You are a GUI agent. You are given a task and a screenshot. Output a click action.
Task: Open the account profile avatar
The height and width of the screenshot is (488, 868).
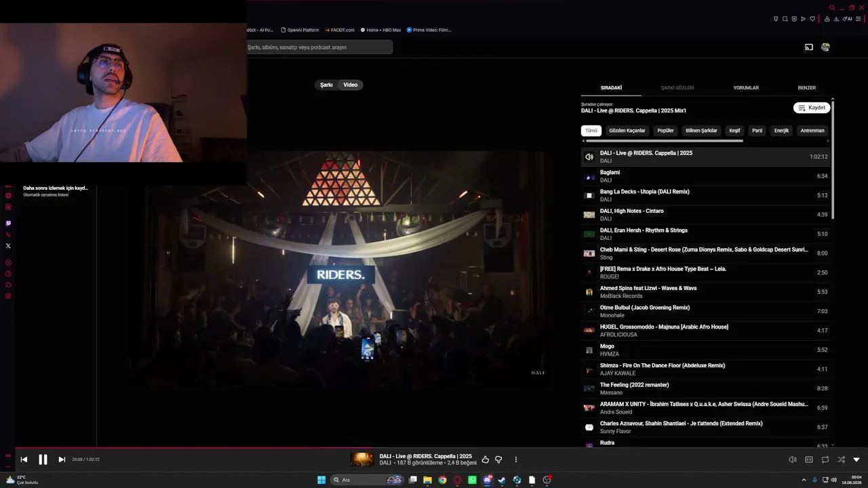coord(825,47)
